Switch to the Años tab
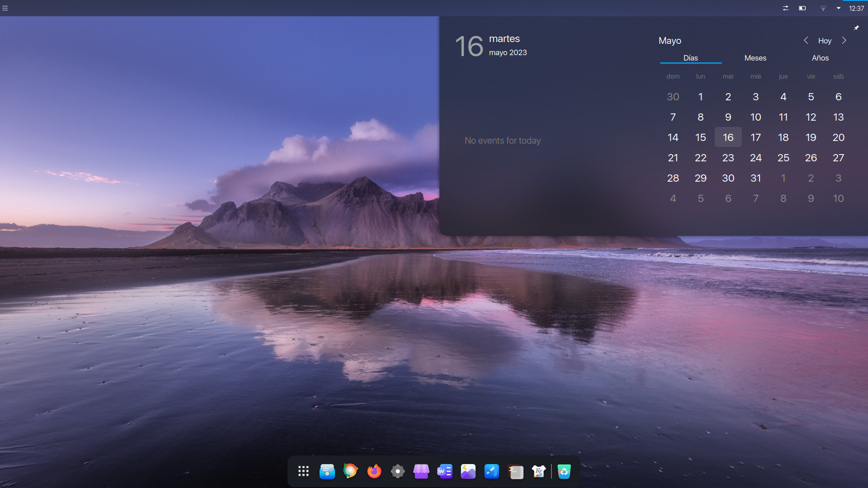868x488 pixels. pyautogui.click(x=820, y=58)
